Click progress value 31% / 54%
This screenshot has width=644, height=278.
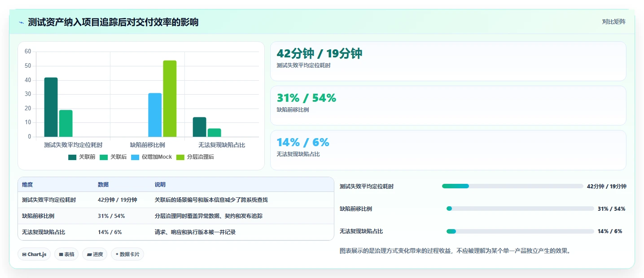pyautogui.click(x=611, y=209)
